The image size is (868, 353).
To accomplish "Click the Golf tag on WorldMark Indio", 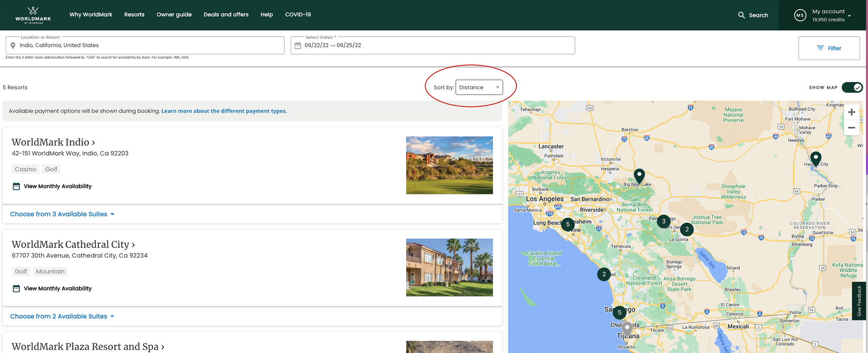I will 51,169.
